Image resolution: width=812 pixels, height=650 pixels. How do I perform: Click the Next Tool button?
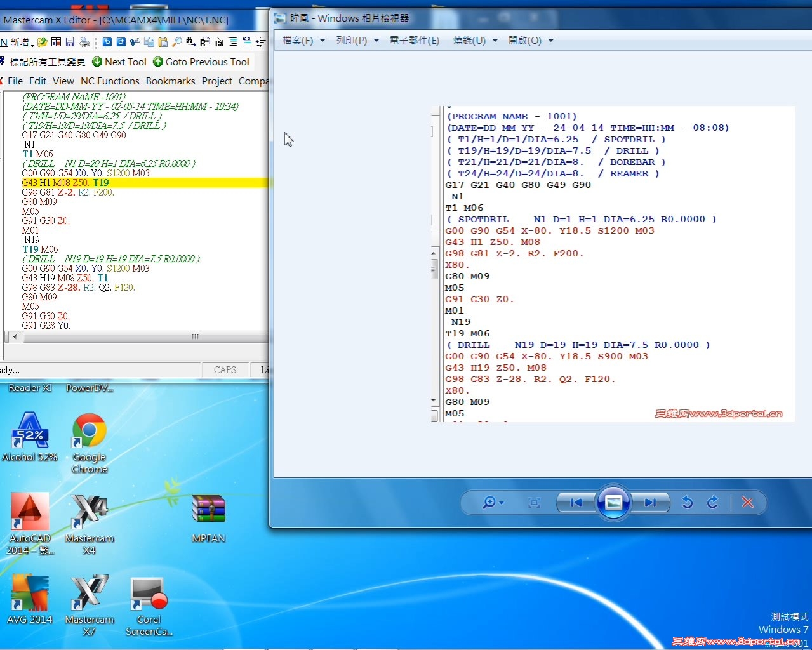(119, 62)
